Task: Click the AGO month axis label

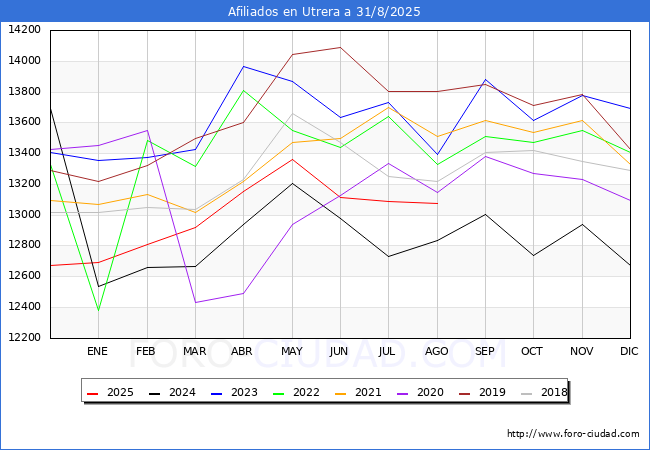Action: tap(437, 351)
